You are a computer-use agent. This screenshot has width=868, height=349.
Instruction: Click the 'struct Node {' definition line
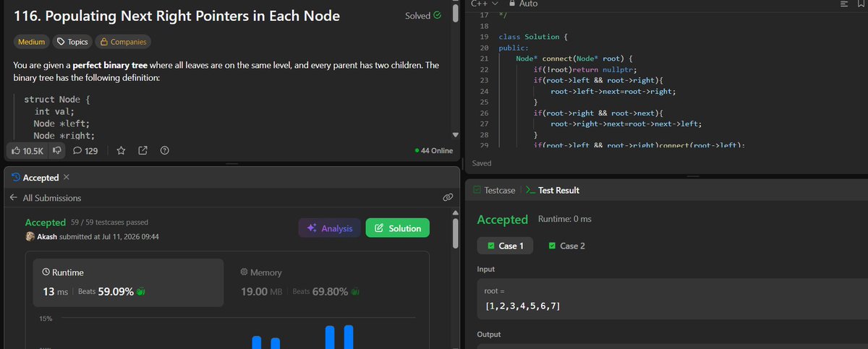click(57, 99)
